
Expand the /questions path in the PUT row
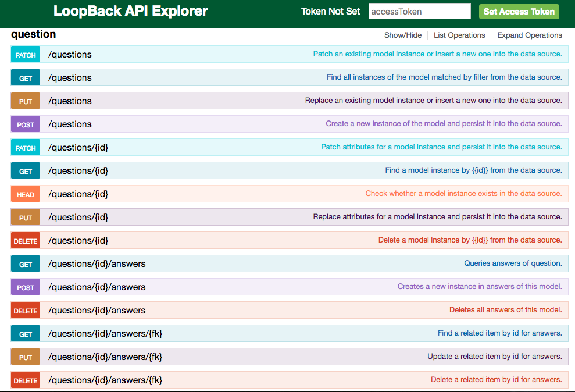click(70, 101)
